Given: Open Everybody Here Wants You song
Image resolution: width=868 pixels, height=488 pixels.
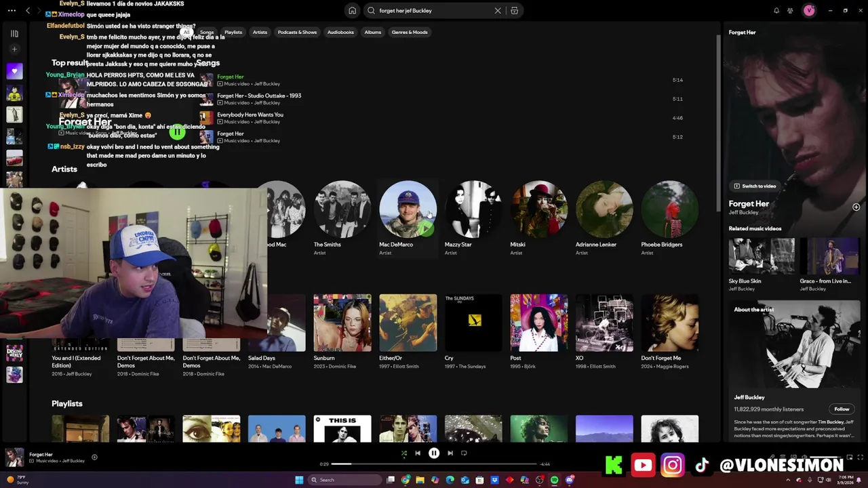Looking at the screenshot, I should coord(250,115).
